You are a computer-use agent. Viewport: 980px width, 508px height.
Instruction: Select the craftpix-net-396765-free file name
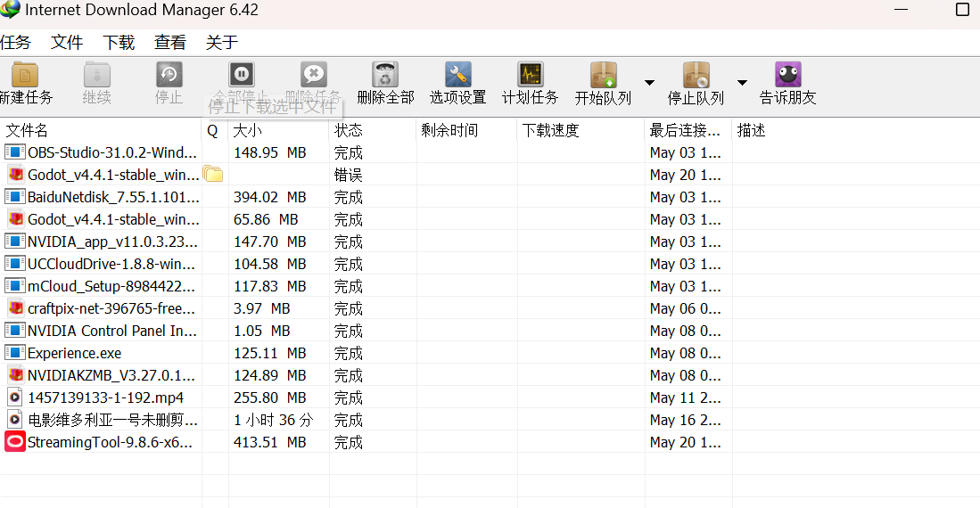point(111,308)
